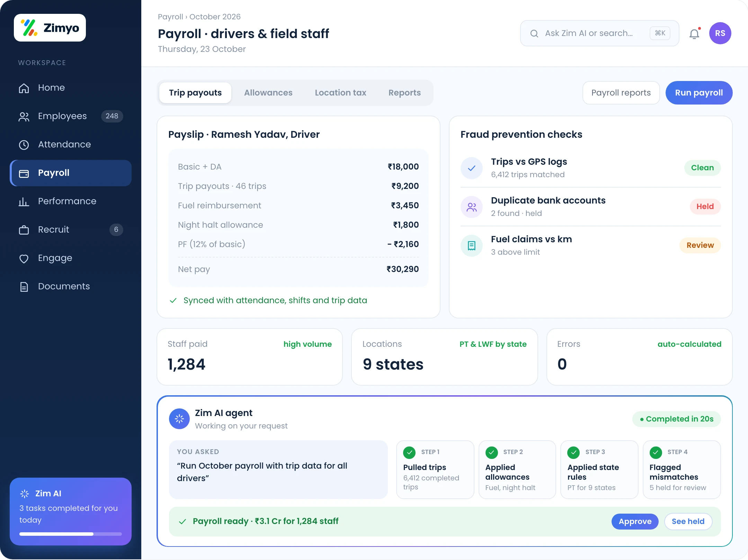The width and height of the screenshot is (748, 560).
Task: Click Fuel reimbursement ₹3,450 amount
Action: click(x=405, y=206)
